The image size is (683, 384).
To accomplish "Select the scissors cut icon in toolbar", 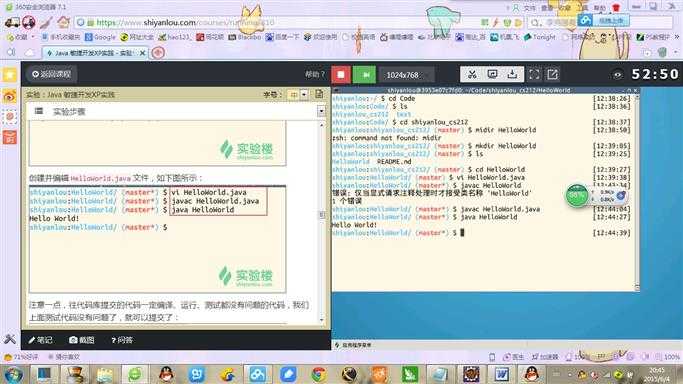I will 472,74.
